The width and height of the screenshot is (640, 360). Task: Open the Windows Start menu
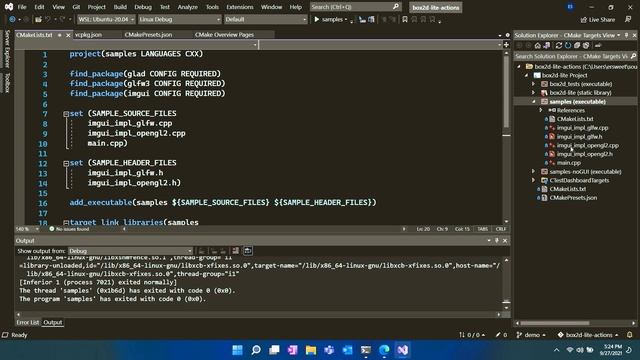[x=237, y=350]
